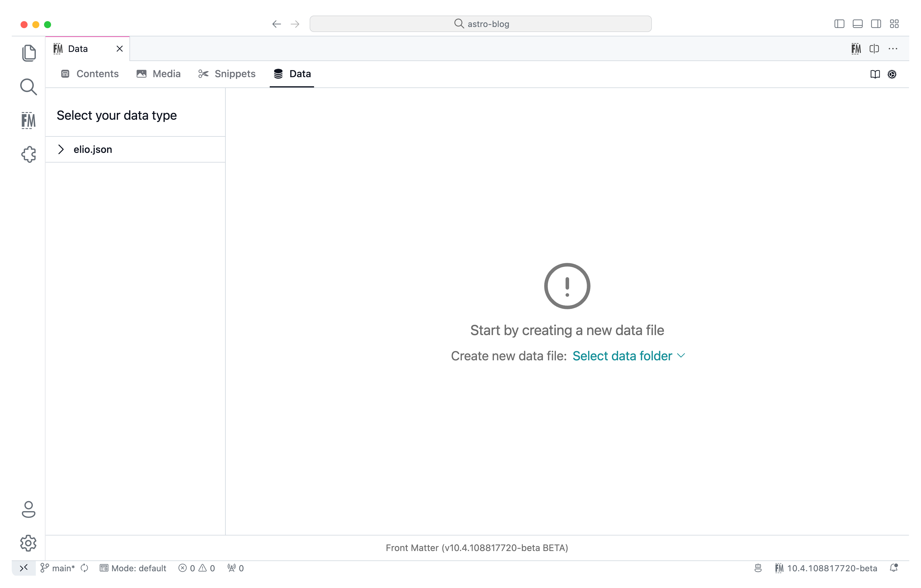
Task: Expand the elio.json data type entry
Action: [61, 149]
